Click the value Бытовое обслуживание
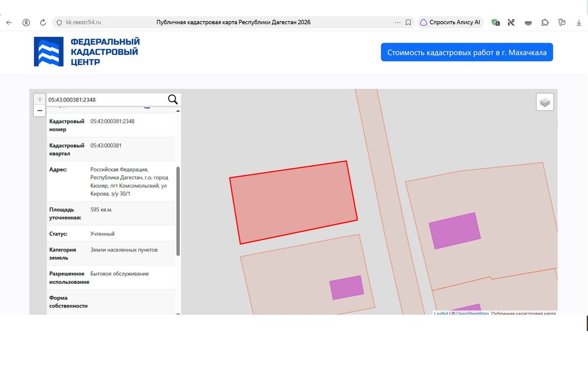588x380 pixels. coord(120,274)
